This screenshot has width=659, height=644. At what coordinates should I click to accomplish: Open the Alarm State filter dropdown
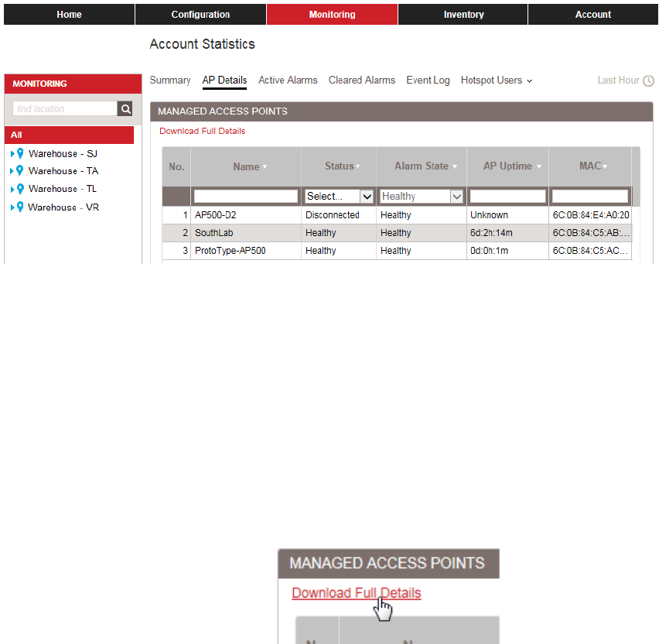click(x=422, y=197)
